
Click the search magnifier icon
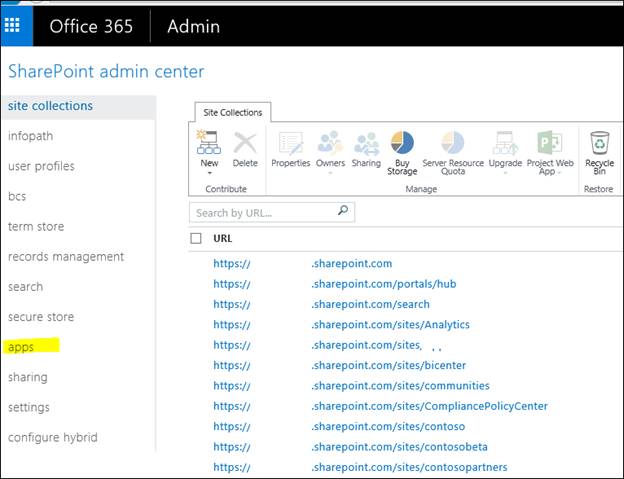342,211
